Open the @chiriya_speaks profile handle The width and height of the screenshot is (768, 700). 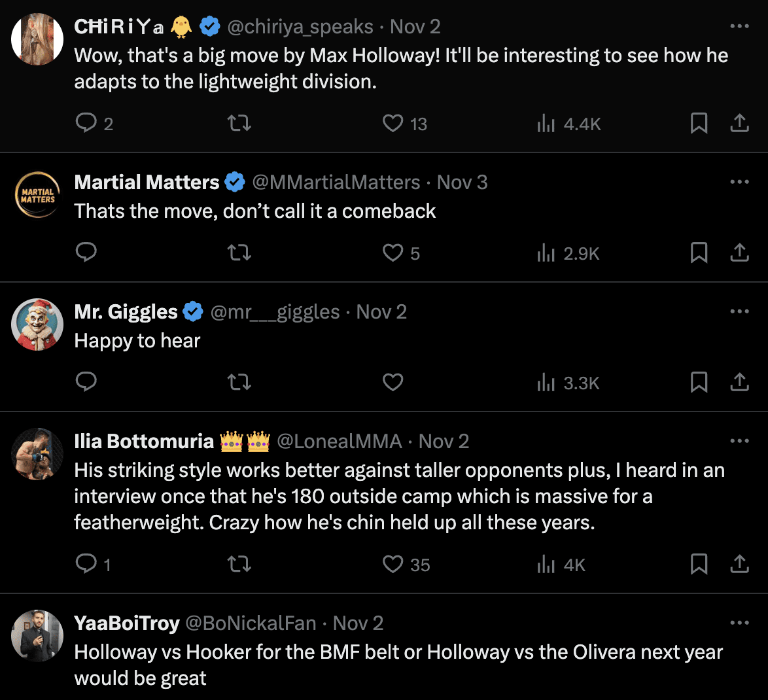click(300, 27)
